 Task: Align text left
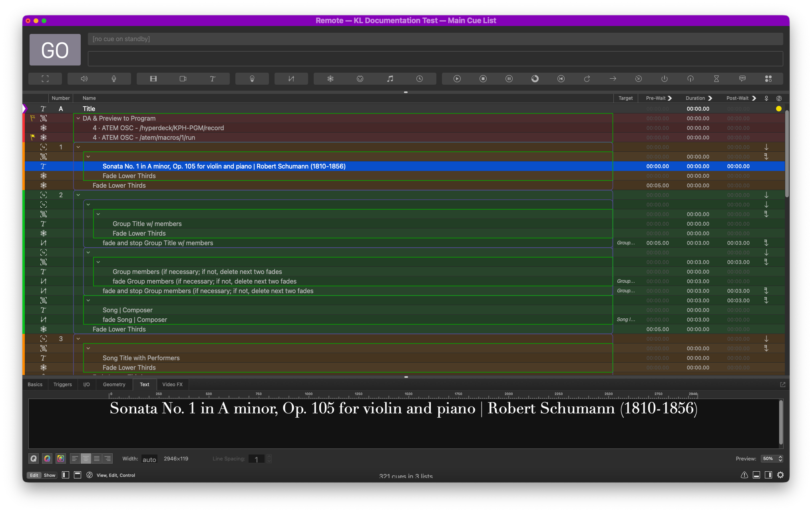coord(75,458)
